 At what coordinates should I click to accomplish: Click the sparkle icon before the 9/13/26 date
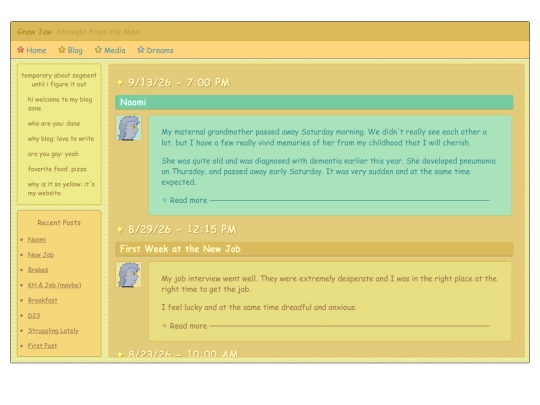(x=120, y=83)
